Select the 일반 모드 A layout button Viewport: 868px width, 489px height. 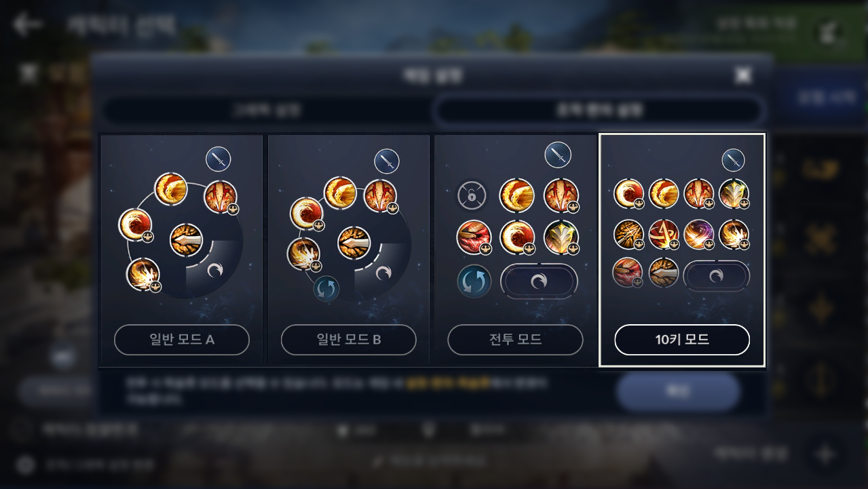[x=182, y=340]
